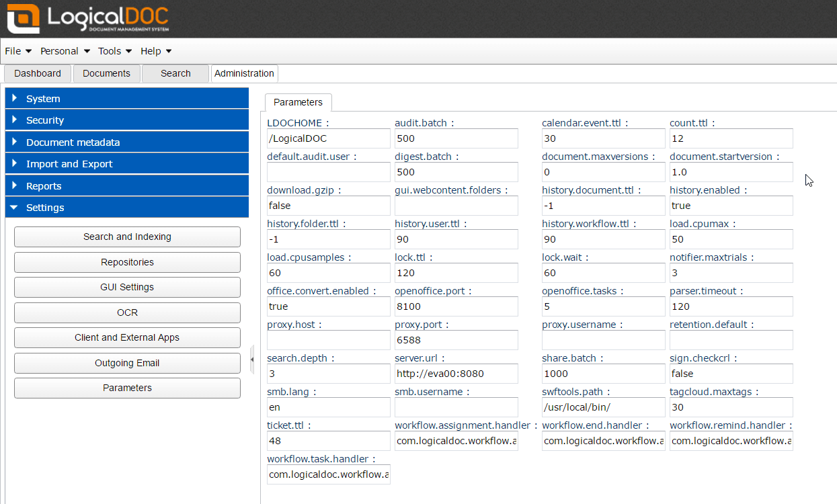Click the calendar.event.ttl field
Image resolution: width=837 pixels, height=504 pixels.
(x=603, y=138)
